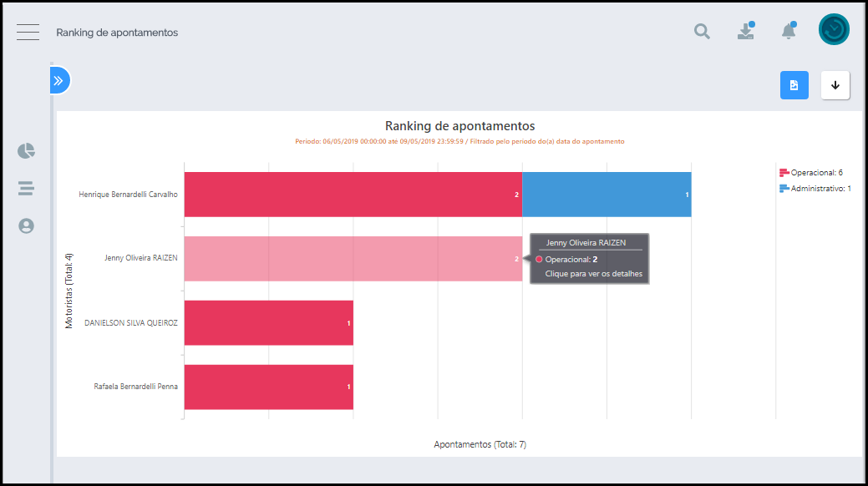868x486 pixels.
Task: Click the down arrow sort button
Action: click(x=835, y=85)
